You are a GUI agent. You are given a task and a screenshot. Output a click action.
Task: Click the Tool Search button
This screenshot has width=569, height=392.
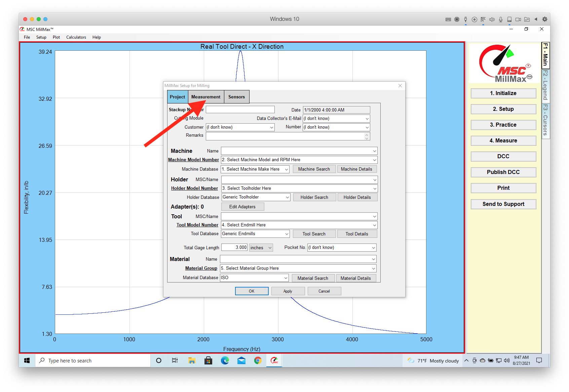(314, 234)
